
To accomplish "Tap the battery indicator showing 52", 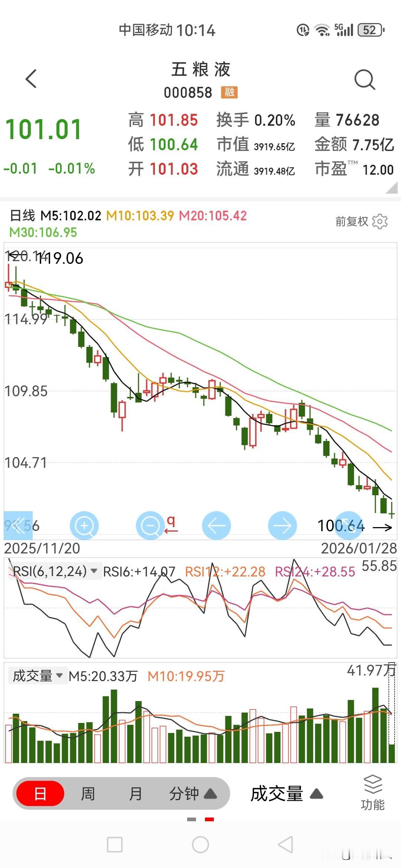I will 371,30.
